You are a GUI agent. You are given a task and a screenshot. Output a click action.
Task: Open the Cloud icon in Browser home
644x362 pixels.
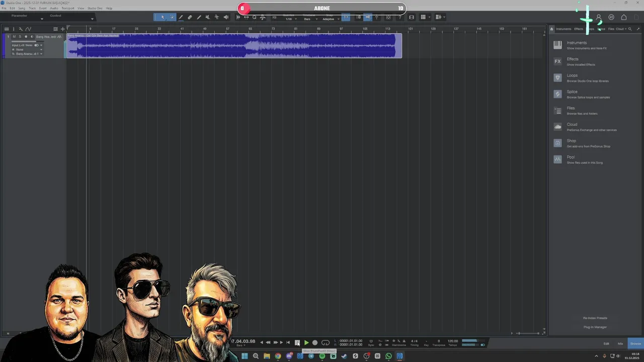click(557, 127)
